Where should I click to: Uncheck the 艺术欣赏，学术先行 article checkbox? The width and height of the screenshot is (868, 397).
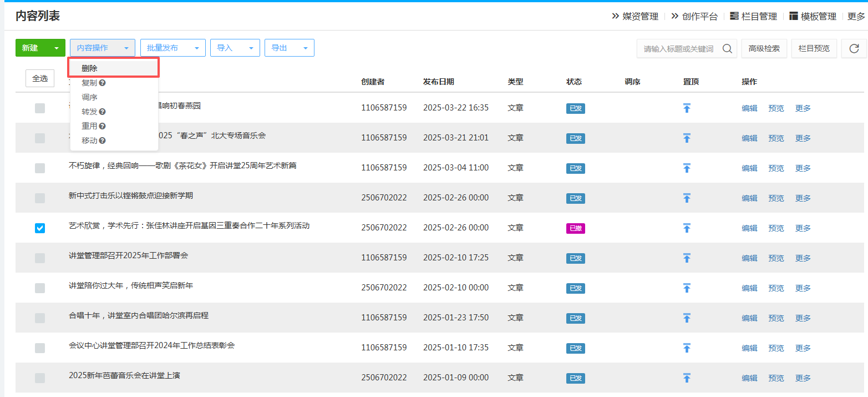40,228
